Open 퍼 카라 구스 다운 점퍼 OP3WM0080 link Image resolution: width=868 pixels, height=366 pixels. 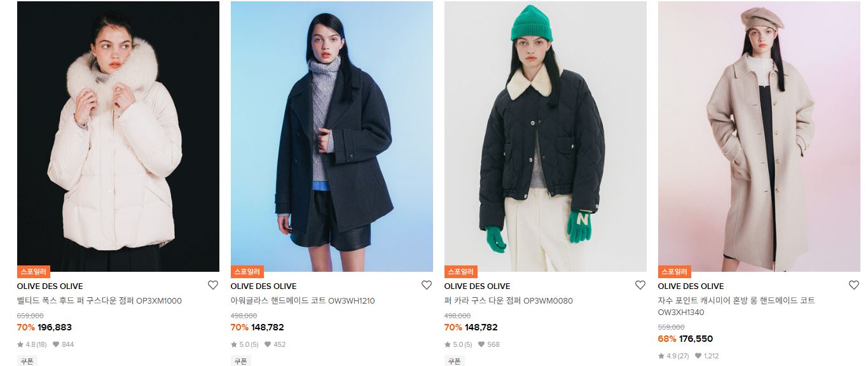coord(509,300)
